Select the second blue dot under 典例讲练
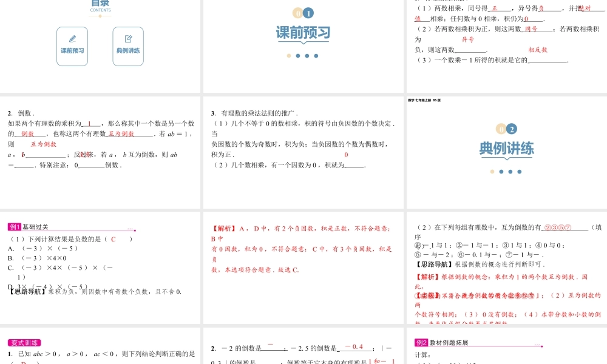This screenshot has height=364, width=607. (x=510, y=171)
